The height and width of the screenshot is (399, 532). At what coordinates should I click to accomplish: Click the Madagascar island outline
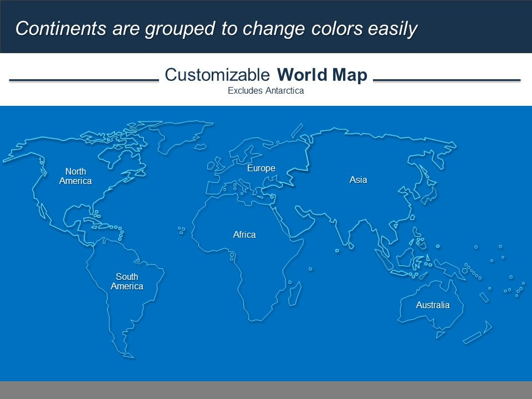point(295,294)
